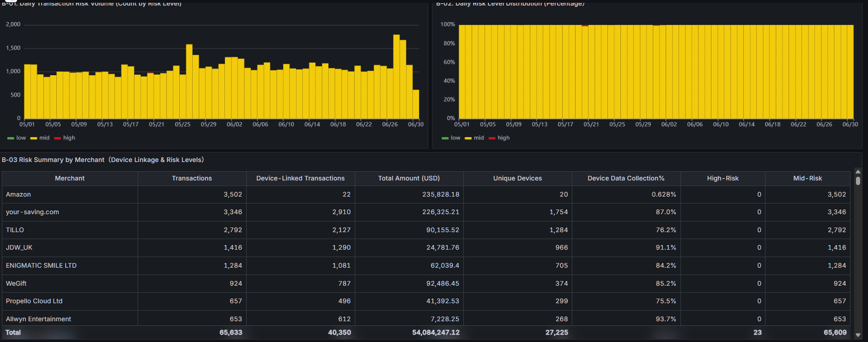This screenshot has height=342, width=868.
Task: Click the table scrollbar down arrow
Action: pos(858,335)
